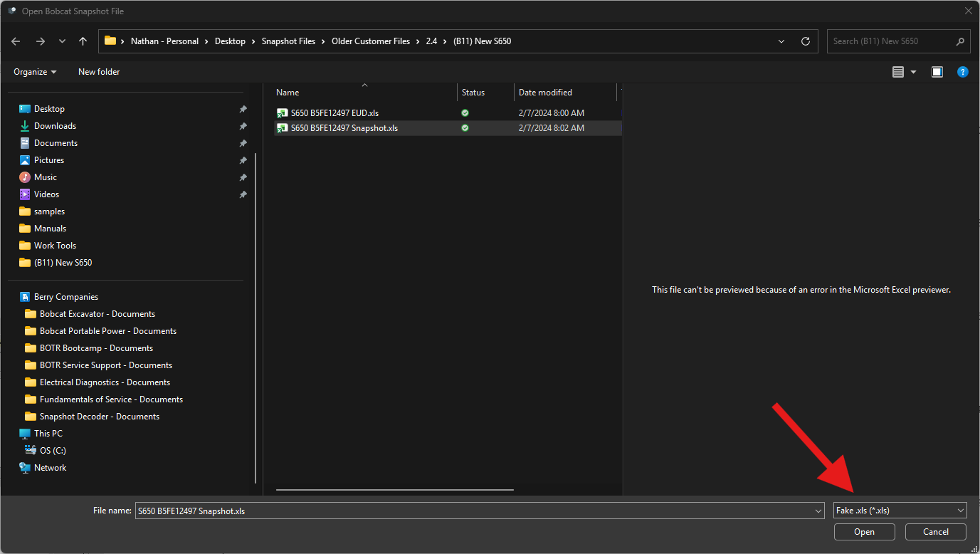
Task: Click the Back navigation arrow
Action: pos(16,41)
